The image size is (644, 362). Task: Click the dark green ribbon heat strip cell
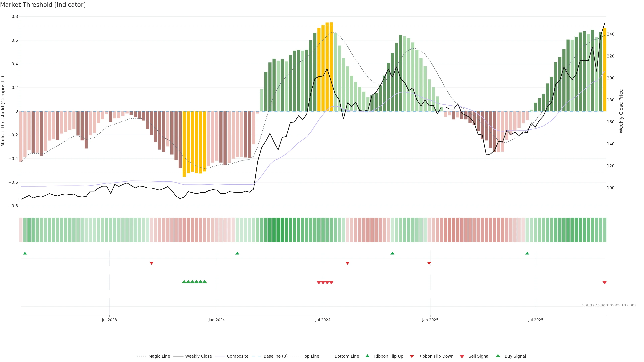click(278, 230)
